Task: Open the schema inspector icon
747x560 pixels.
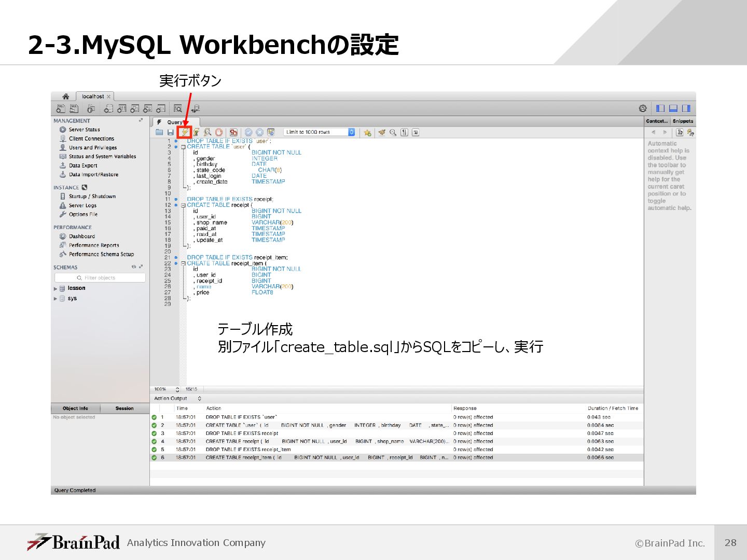Action: point(91,108)
